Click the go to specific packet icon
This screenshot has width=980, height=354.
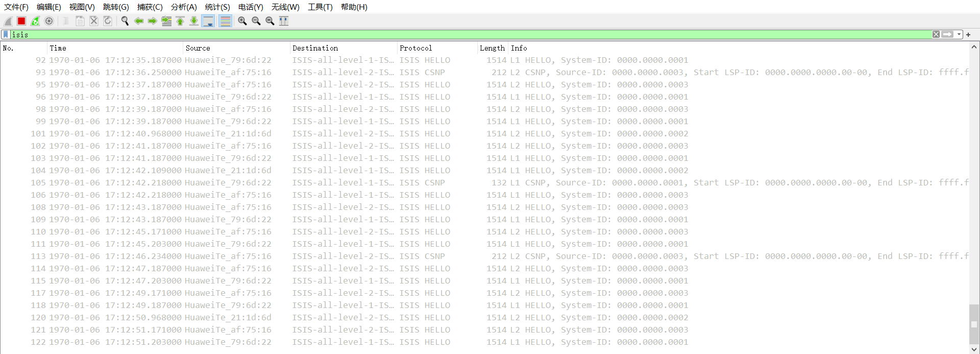[x=166, y=21]
